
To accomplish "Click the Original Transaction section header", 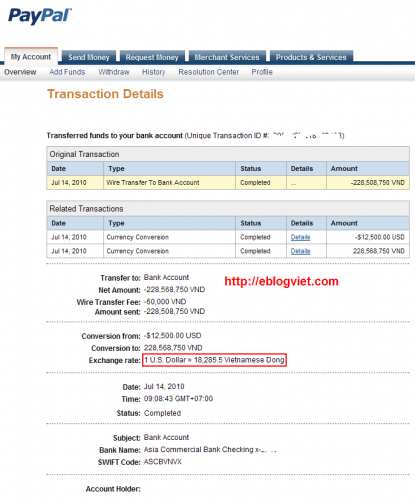I will [228, 154].
